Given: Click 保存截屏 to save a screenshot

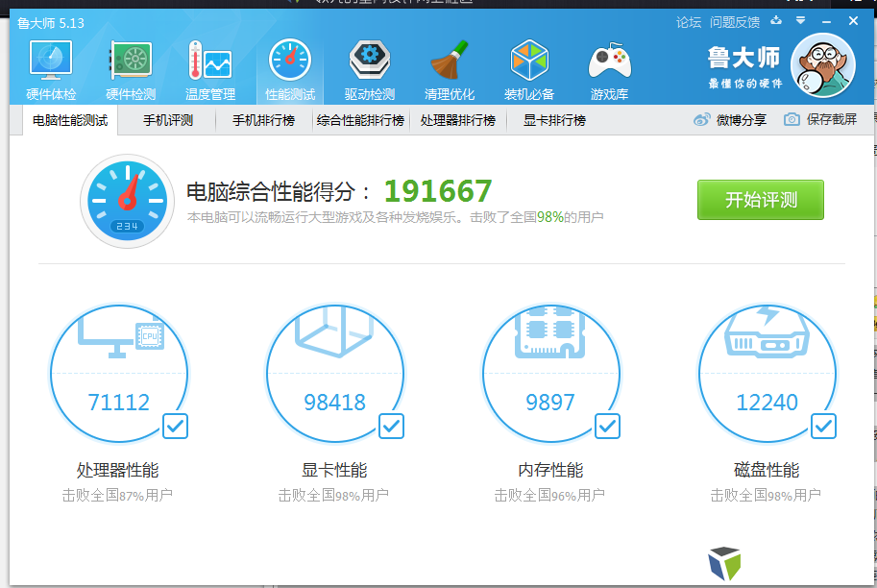Looking at the screenshot, I should pyautogui.click(x=820, y=120).
